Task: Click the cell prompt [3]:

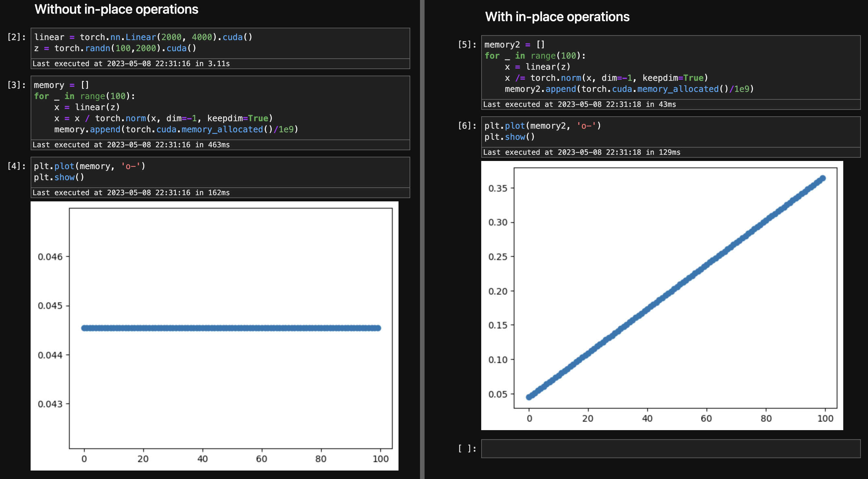Action: pyautogui.click(x=17, y=85)
